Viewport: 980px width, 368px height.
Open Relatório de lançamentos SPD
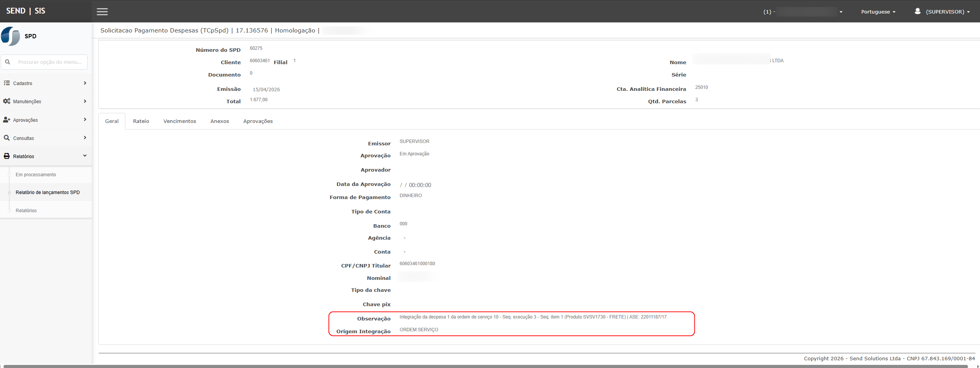(x=48, y=193)
